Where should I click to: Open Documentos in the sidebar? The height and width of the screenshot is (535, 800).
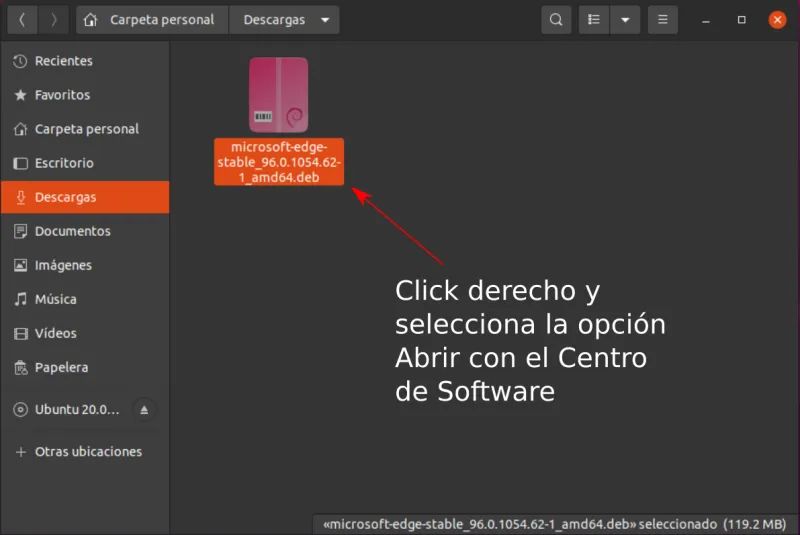[85, 231]
